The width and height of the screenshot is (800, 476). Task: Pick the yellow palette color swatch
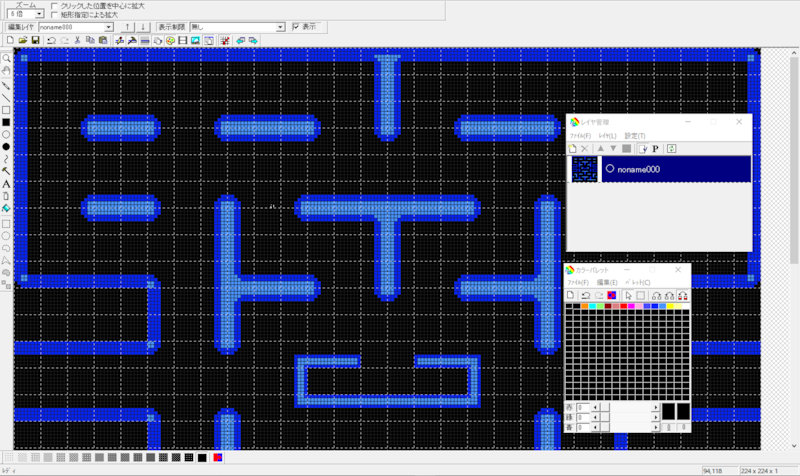670,306
